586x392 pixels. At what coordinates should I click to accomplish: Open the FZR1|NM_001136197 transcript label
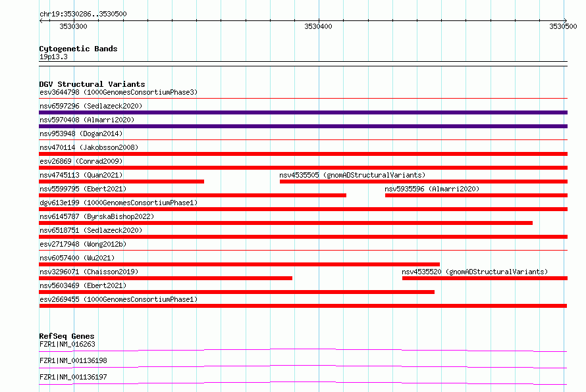pyautogui.click(x=73, y=377)
